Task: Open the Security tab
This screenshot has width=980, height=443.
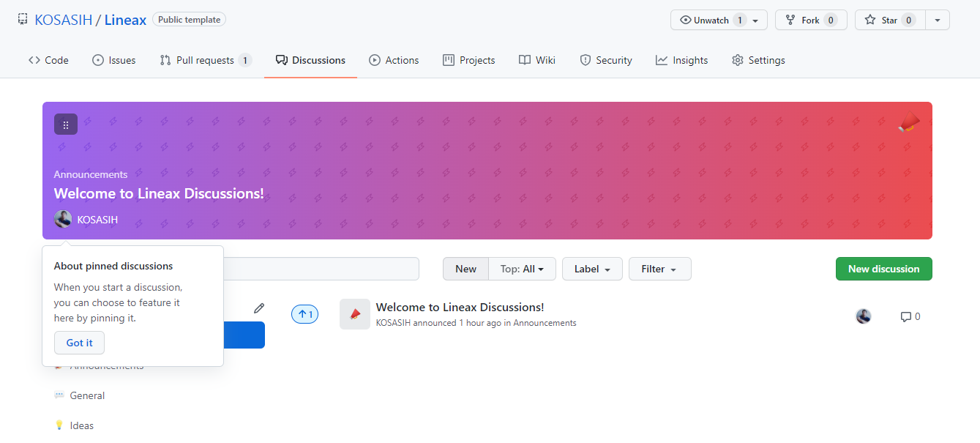Action: (x=606, y=60)
